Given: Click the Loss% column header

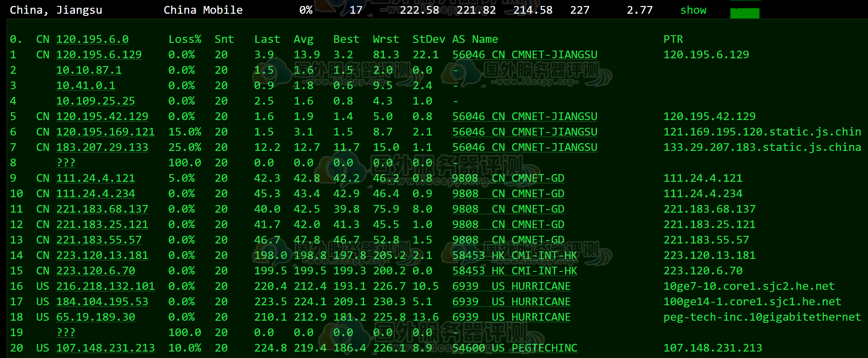Looking at the screenshot, I should click(x=185, y=39).
